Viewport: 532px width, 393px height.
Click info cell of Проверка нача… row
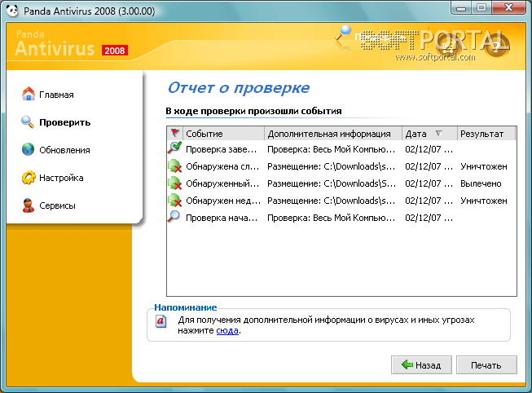click(x=332, y=218)
